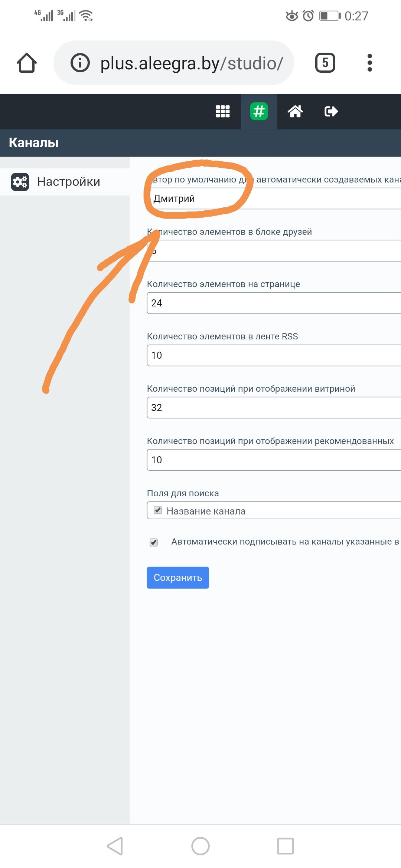Screen dimensions: 401x868
Task: Tap the Android back navigation button
Action: point(115,846)
